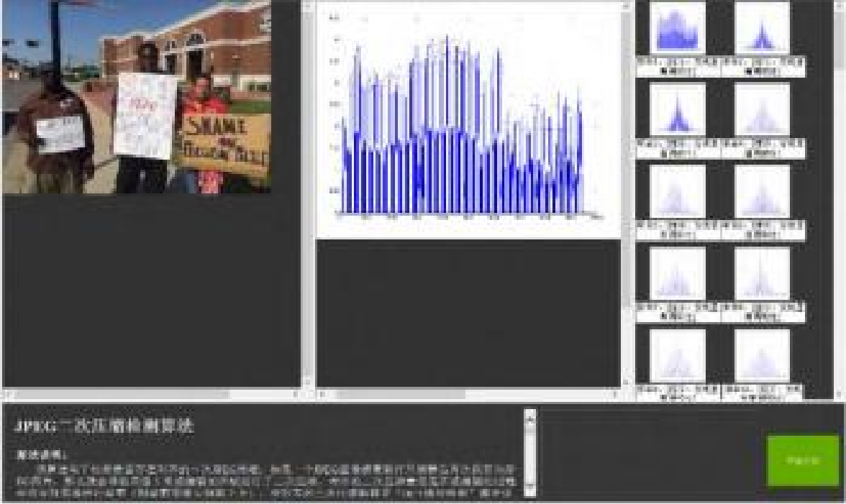This screenshot has width=846, height=504.
Task: Click the protest photo in the left panel
Action: [137, 97]
